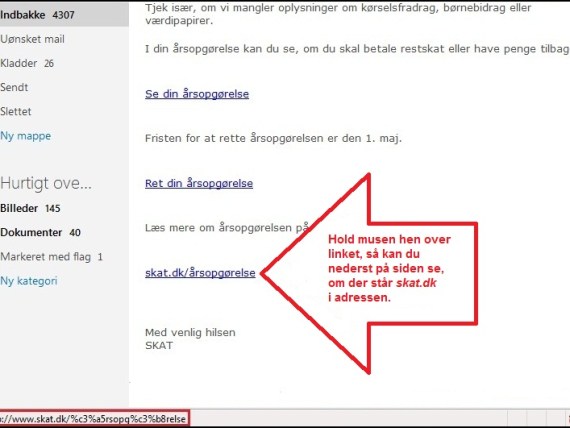
Task: Open the Kladder folder
Action: [x=27, y=63]
